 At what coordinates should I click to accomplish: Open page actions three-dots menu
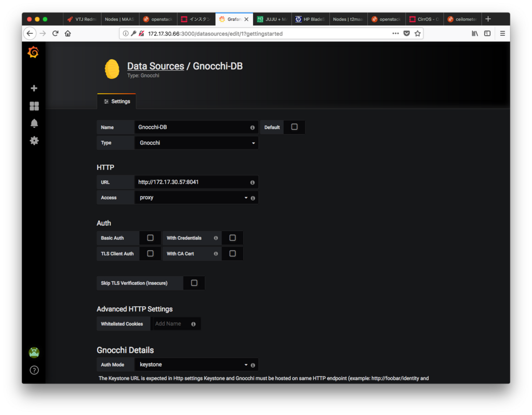point(395,33)
